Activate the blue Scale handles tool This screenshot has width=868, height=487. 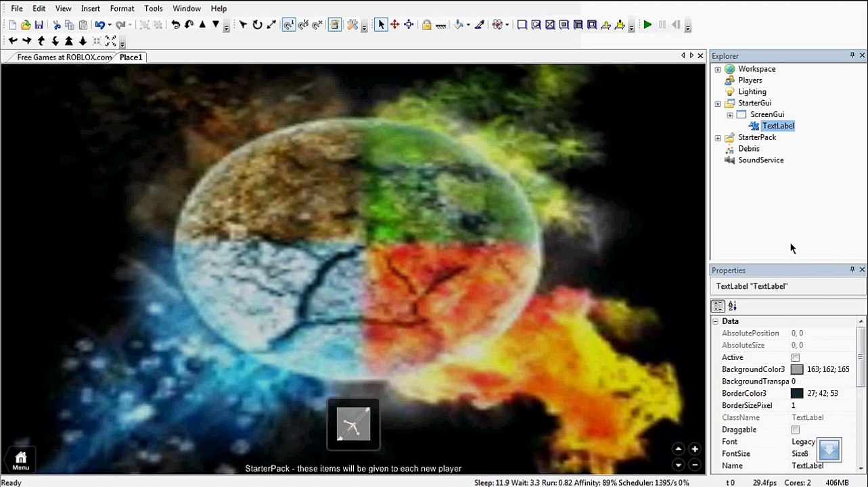[x=409, y=25]
